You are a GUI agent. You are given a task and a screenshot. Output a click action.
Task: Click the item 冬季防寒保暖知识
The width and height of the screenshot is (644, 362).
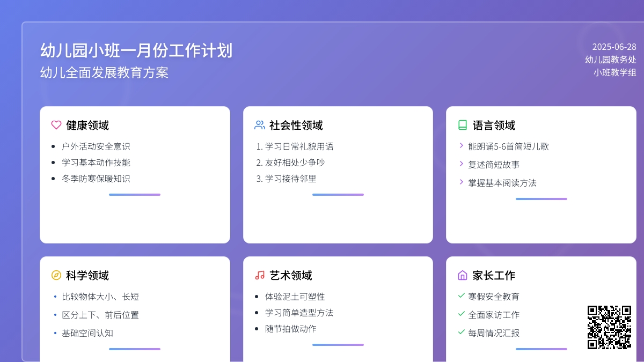pyautogui.click(x=96, y=179)
